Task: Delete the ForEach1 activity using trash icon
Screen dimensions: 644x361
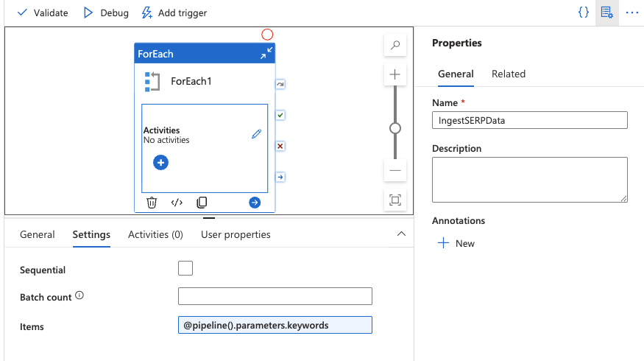Action: [152, 203]
